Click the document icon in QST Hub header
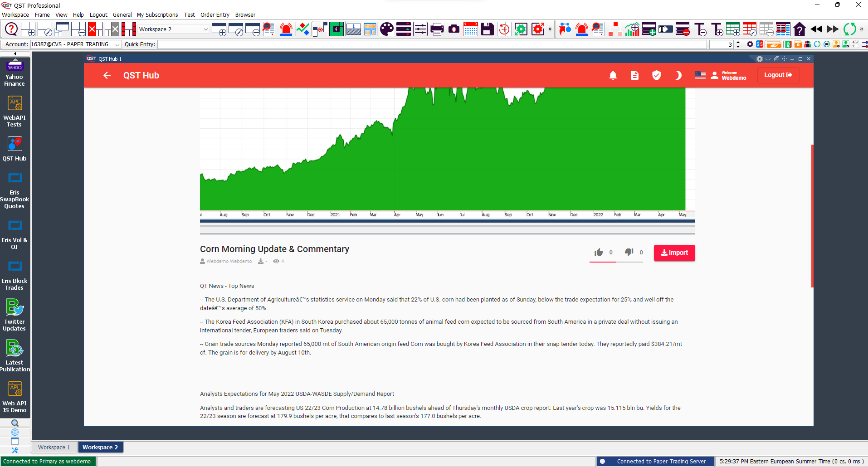 tap(634, 75)
